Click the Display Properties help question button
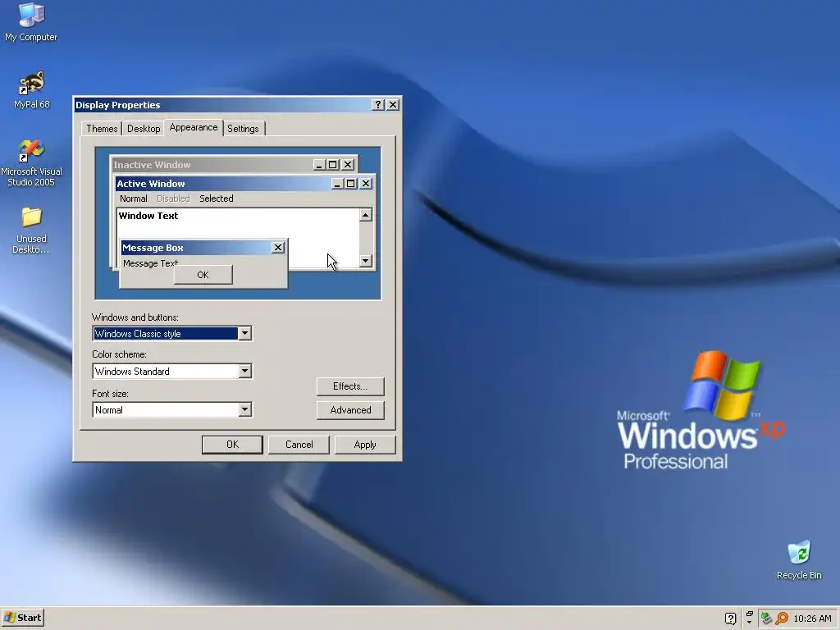 377,104
